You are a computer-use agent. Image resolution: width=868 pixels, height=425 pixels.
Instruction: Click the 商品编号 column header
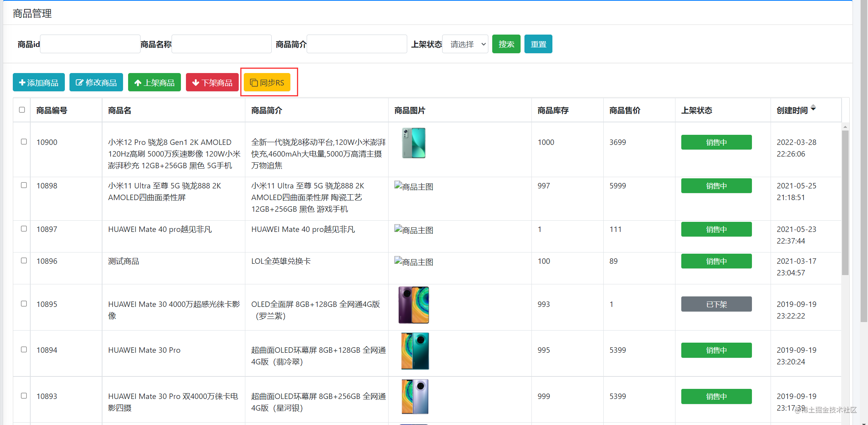(52, 111)
